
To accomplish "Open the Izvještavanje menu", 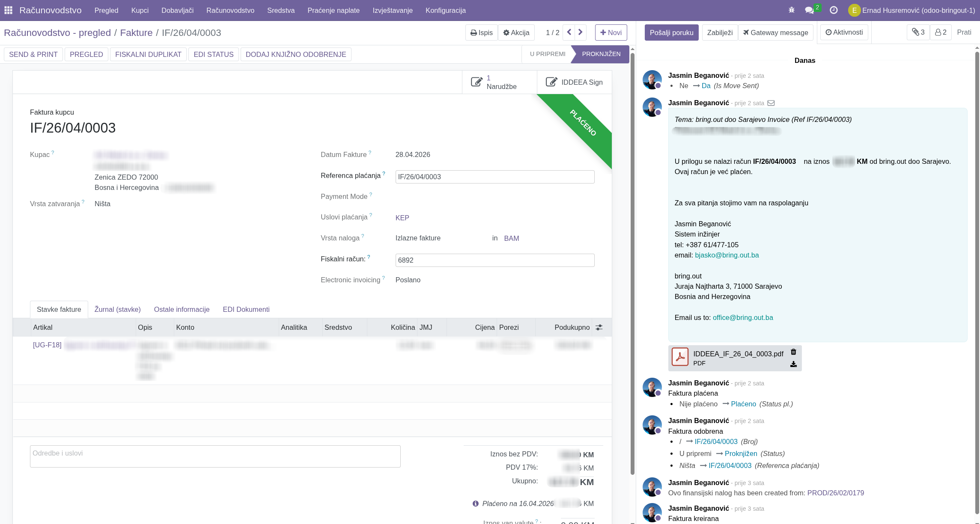I will point(393,10).
